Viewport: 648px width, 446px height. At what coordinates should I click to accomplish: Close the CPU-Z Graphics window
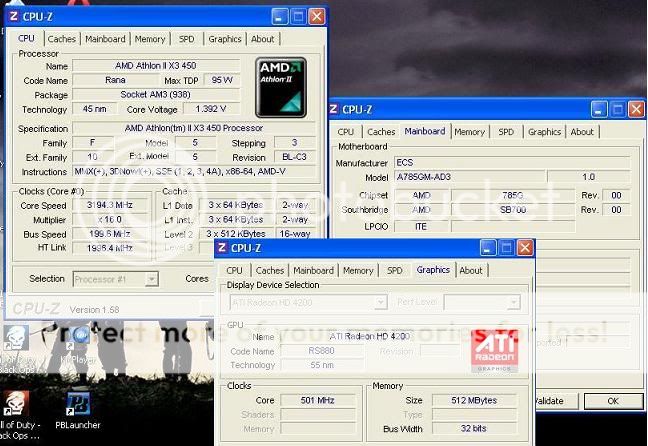click(x=525, y=248)
